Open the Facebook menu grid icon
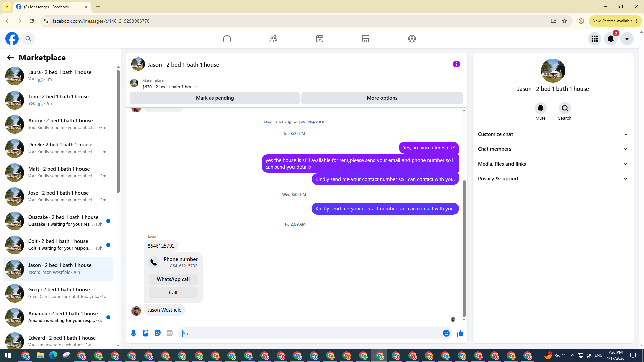 pyautogui.click(x=595, y=39)
